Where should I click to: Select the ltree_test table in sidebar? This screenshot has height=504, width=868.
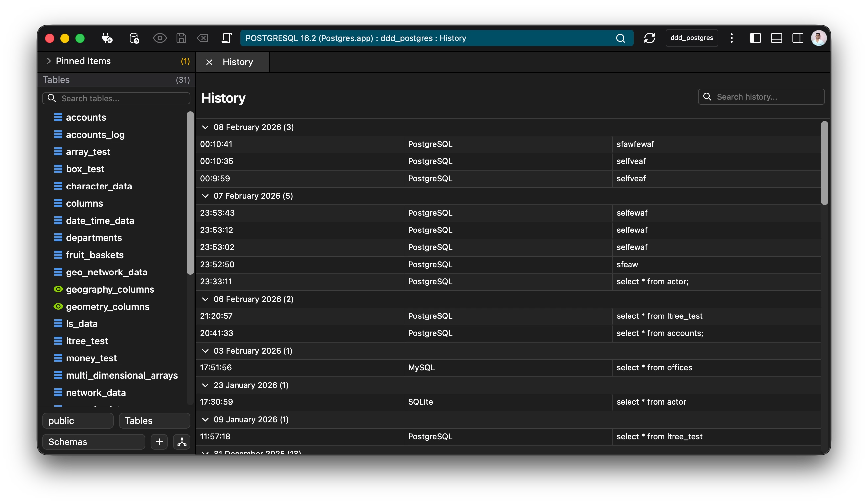87,341
